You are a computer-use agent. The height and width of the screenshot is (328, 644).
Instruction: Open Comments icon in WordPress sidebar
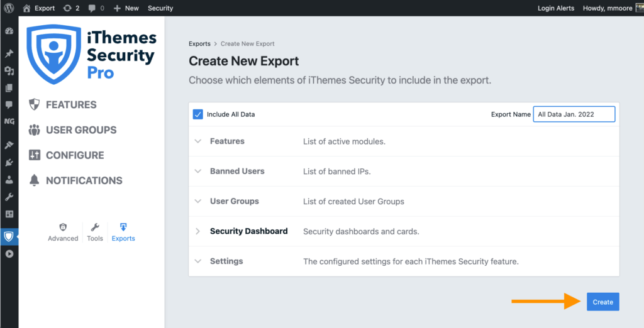click(x=9, y=105)
